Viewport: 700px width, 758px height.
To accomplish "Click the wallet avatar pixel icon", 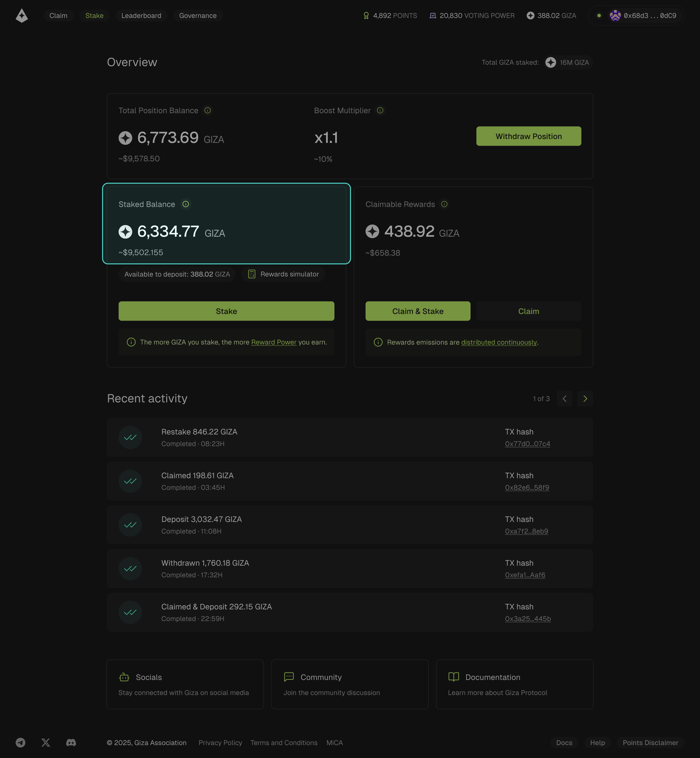I will click(x=615, y=16).
